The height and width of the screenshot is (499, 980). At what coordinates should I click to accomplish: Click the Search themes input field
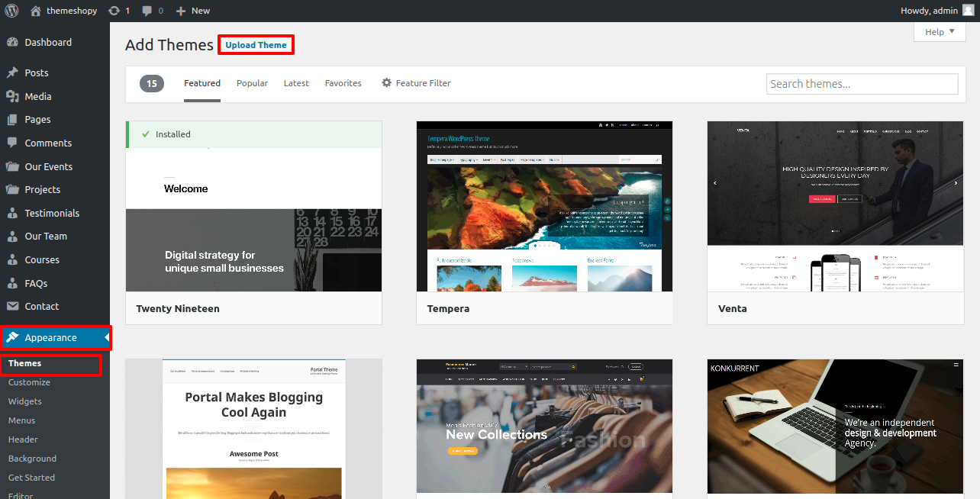[x=862, y=84]
